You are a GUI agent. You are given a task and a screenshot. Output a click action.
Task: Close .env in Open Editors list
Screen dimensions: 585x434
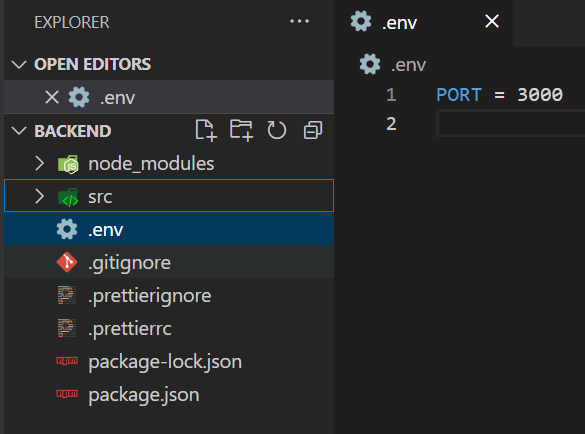click(x=52, y=97)
